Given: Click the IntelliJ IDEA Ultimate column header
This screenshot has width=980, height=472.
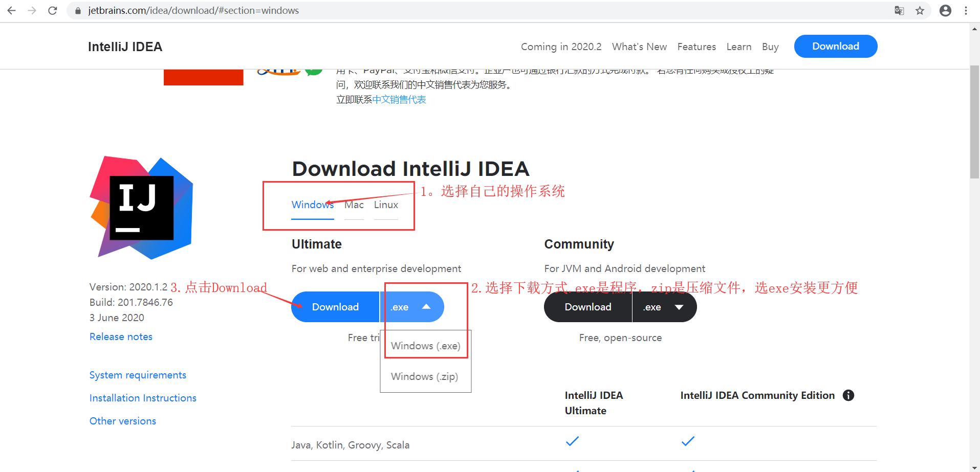Looking at the screenshot, I should [x=594, y=403].
